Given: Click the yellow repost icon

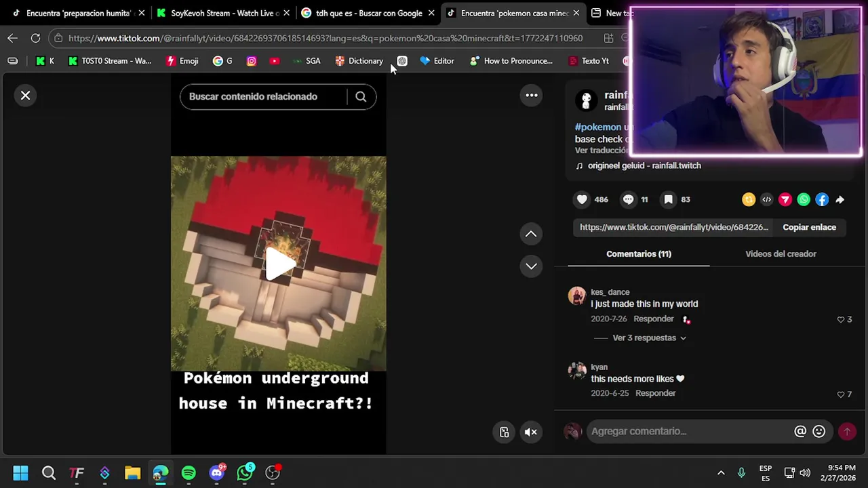Looking at the screenshot, I should [x=749, y=199].
